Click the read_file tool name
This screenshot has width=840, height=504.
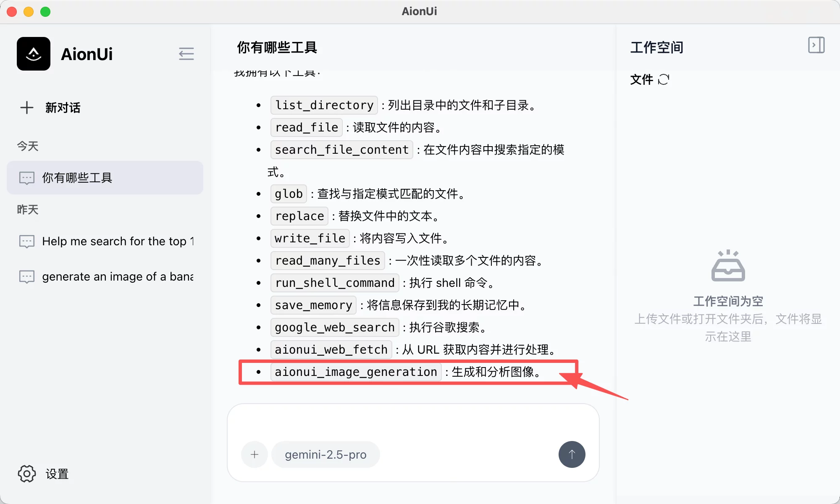[307, 127]
